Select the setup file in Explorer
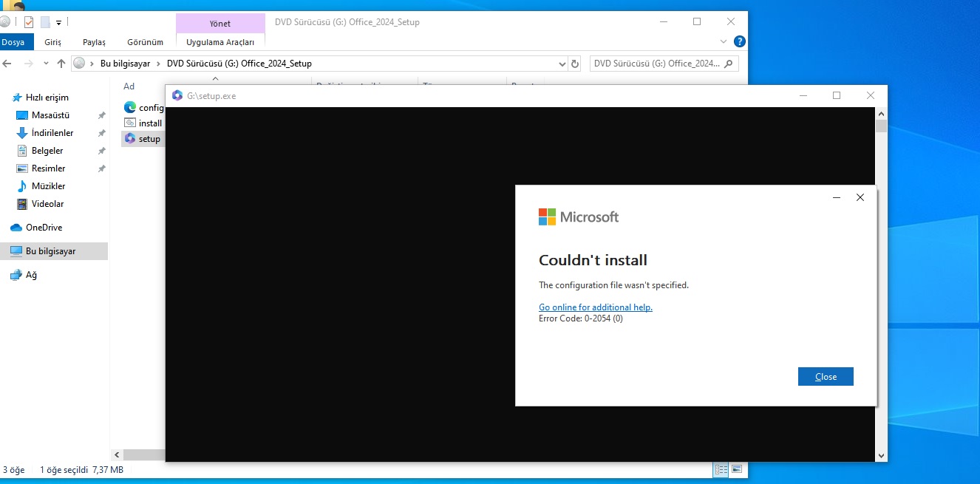This screenshot has height=484, width=980. point(142,139)
